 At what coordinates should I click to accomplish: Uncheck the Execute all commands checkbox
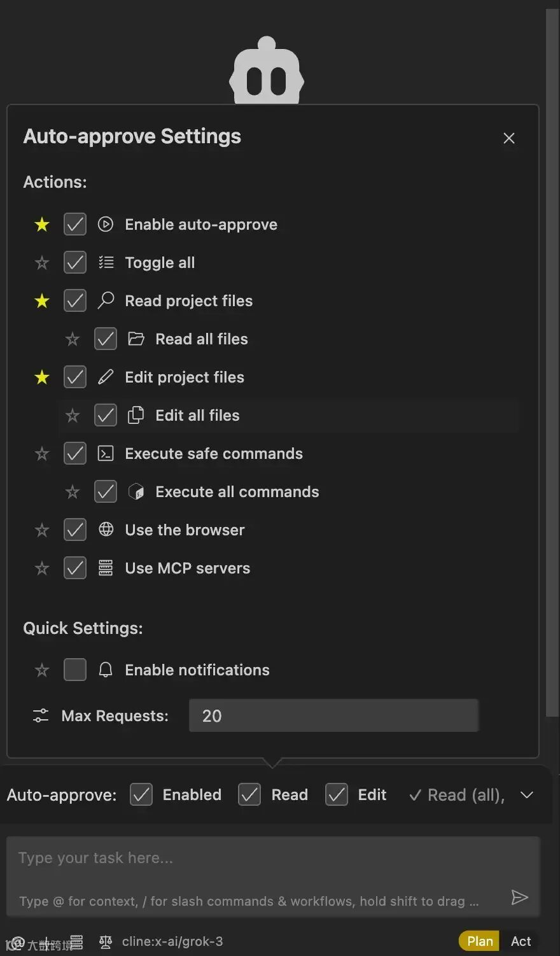pyautogui.click(x=106, y=492)
